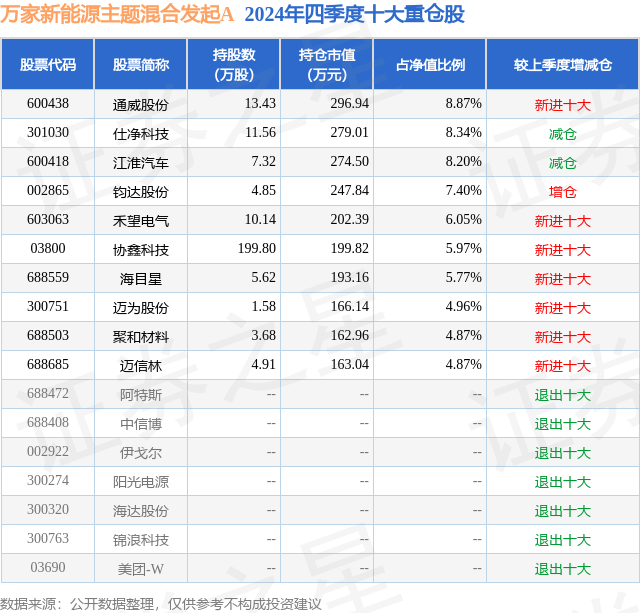Click the 持股数(万股) column header
The image size is (640, 613).
coord(234,64)
